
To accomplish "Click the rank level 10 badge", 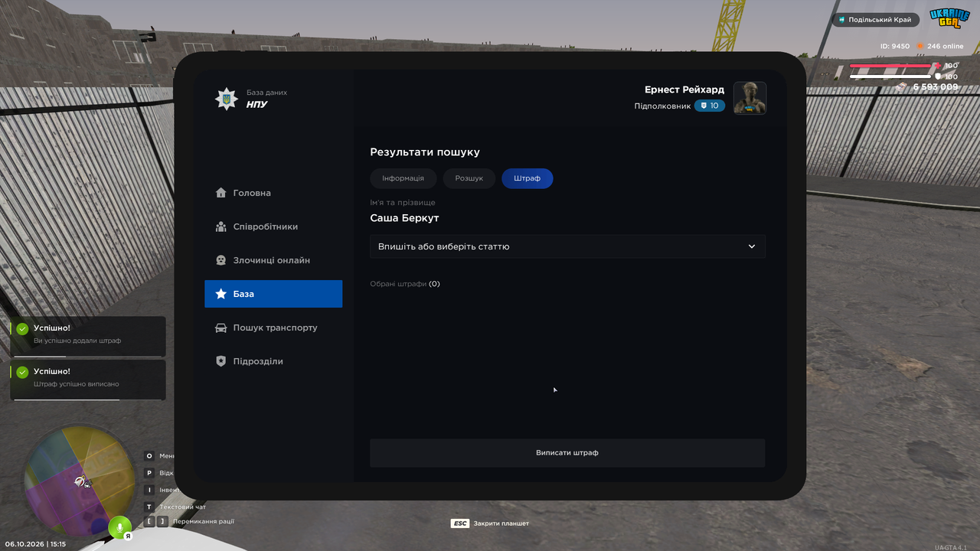I will (710, 106).
